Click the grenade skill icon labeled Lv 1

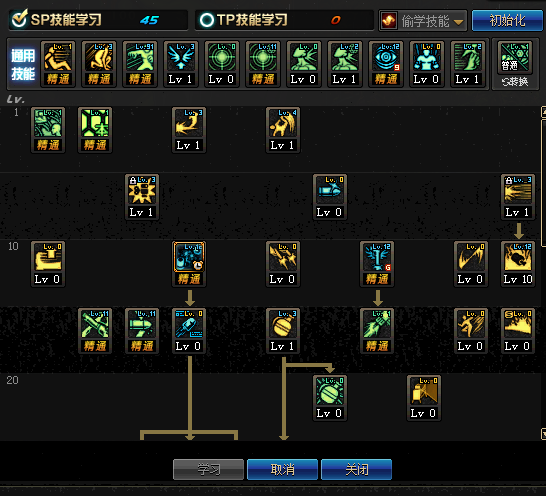283,331
